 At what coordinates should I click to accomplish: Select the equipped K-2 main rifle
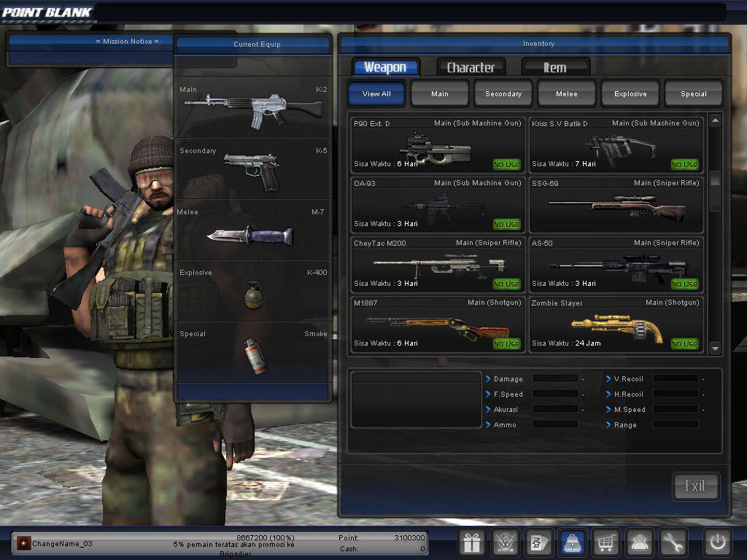pos(253,108)
